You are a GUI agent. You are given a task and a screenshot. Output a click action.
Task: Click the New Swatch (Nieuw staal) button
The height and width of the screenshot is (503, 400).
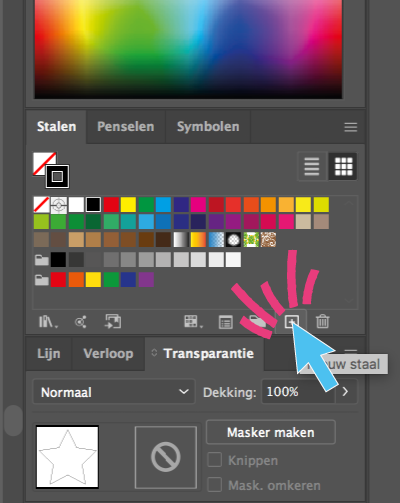point(292,322)
